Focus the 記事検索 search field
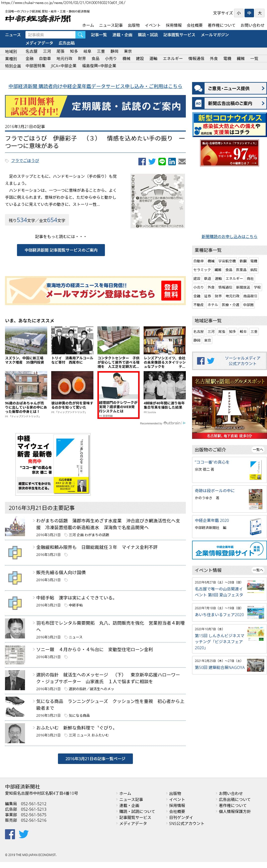 [x=50, y=35]
